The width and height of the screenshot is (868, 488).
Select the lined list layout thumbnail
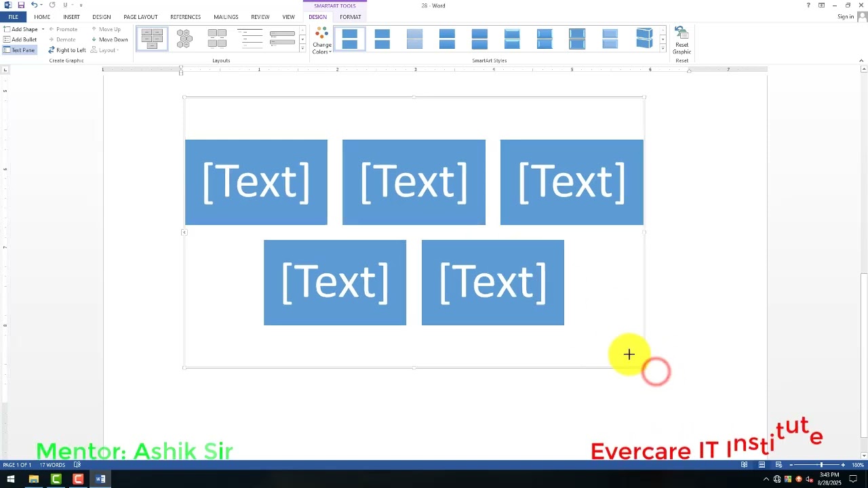[250, 39]
